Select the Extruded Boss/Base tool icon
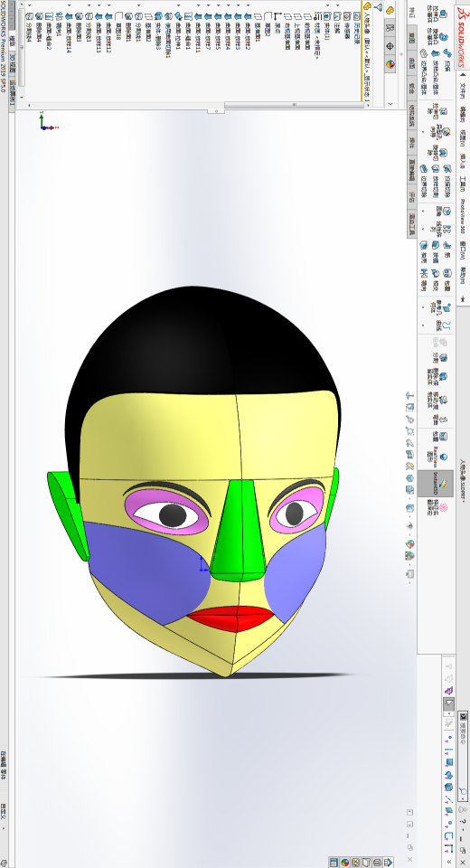The width and height of the screenshot is (470, 868). (x=444, y=14)
